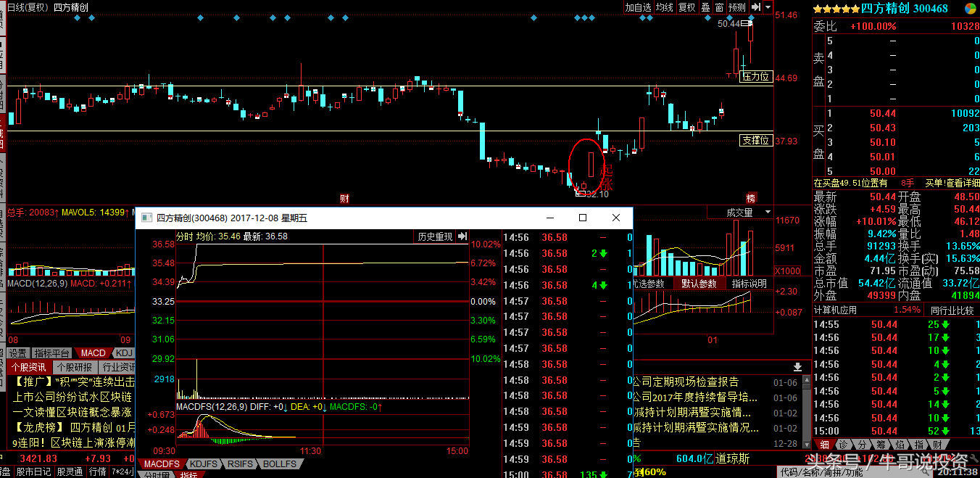980x478 pixels.
Task: Select the 焰 tab in quote panel
Action: tap(899, 444)
